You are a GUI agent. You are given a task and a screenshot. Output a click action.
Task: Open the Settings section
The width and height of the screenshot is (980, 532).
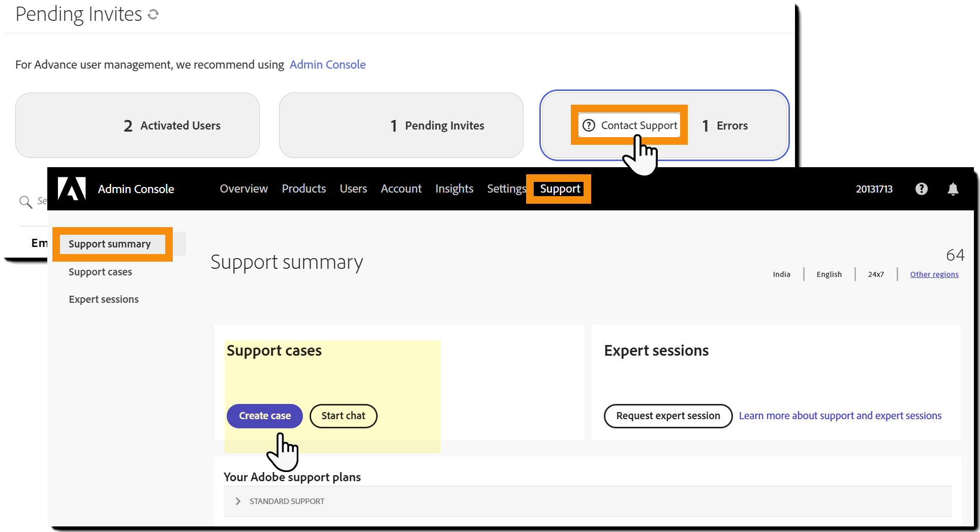tap(506, 189)
